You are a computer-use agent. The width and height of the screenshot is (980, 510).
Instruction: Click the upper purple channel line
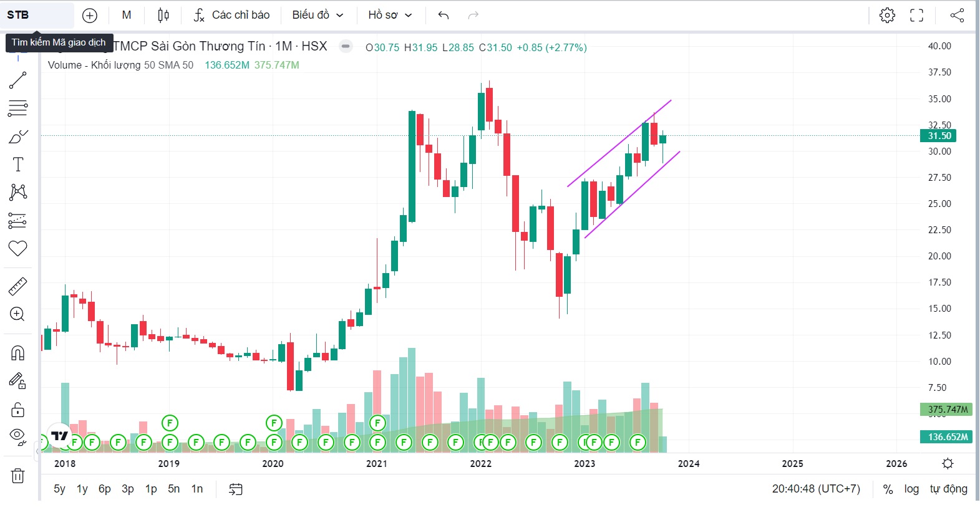619,143
